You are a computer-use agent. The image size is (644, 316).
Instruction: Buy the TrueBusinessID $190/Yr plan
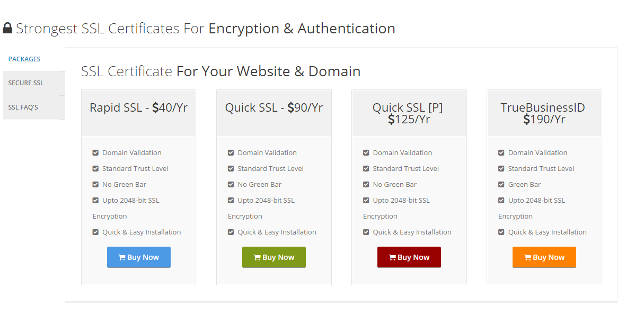pyautogui.click(x=544, y=257)
